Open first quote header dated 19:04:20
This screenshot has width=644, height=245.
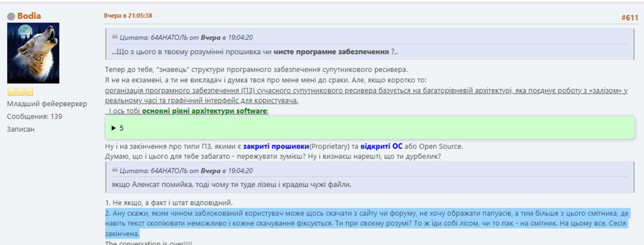coord(186,37)
